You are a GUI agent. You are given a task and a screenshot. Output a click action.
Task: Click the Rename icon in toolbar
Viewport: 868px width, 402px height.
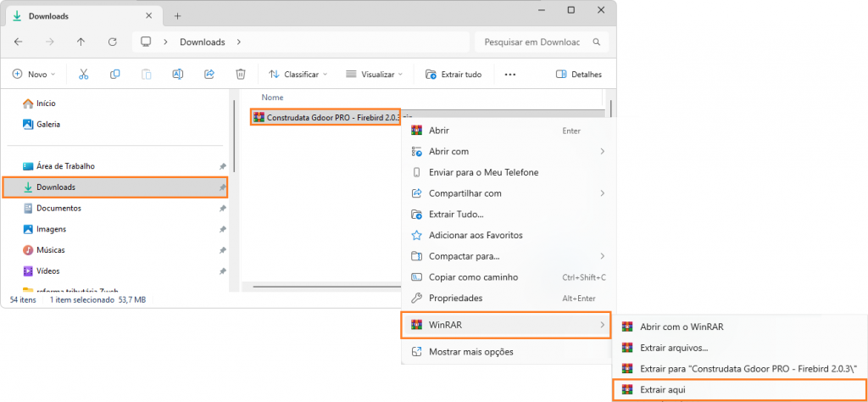(x=178, y=74)
